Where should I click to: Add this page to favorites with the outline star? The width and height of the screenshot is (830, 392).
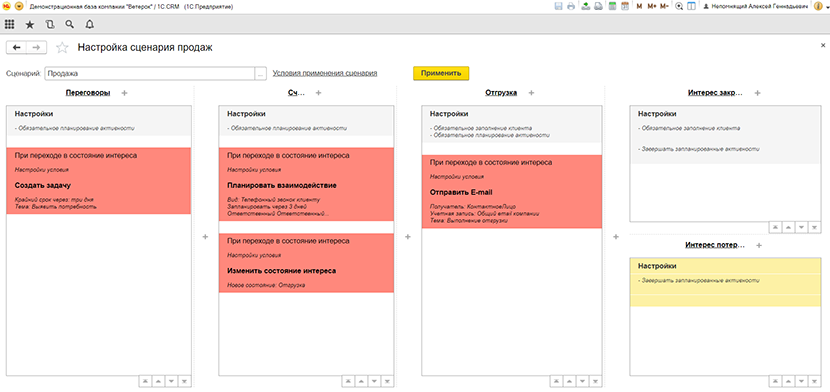coord(62,48)
